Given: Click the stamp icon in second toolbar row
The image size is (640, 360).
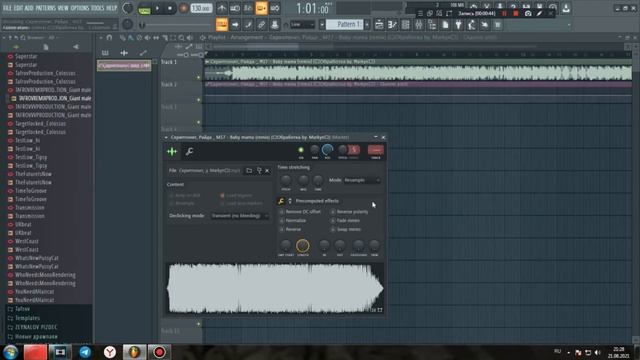Looking at the screenshot, I should [275, 25].
